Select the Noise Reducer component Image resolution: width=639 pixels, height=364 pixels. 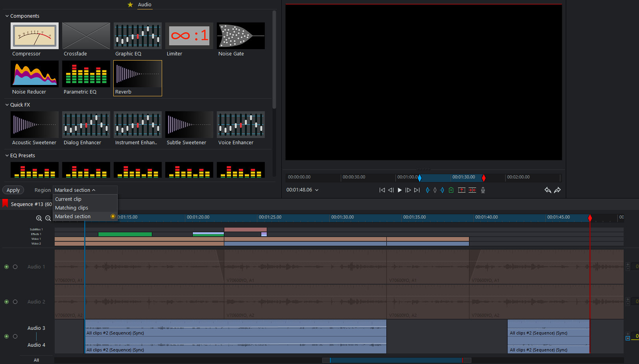[x=35, y=78]
